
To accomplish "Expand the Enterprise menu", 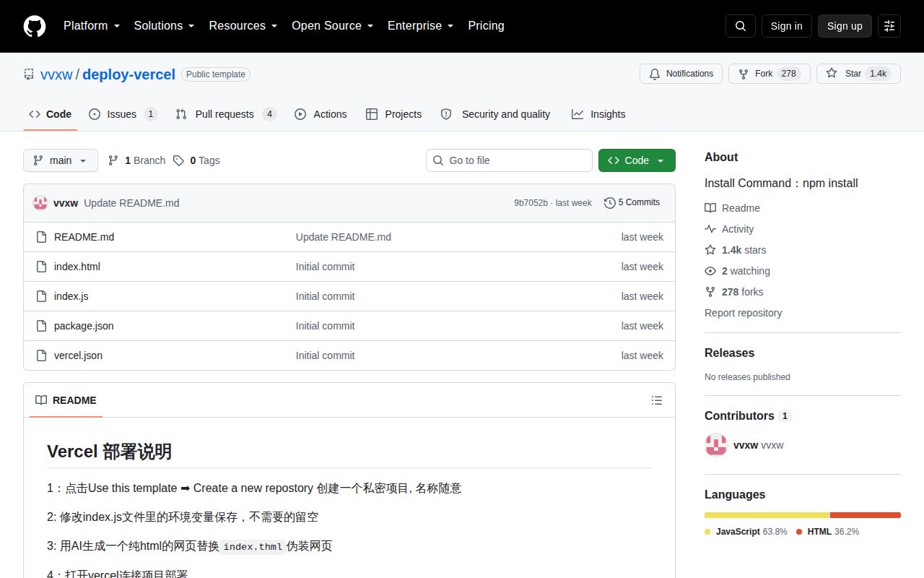I will 421,26.
